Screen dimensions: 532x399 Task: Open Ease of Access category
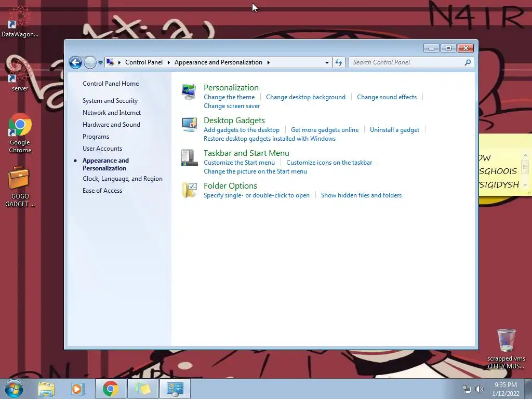pyautogui.click(x=102, y=190)
